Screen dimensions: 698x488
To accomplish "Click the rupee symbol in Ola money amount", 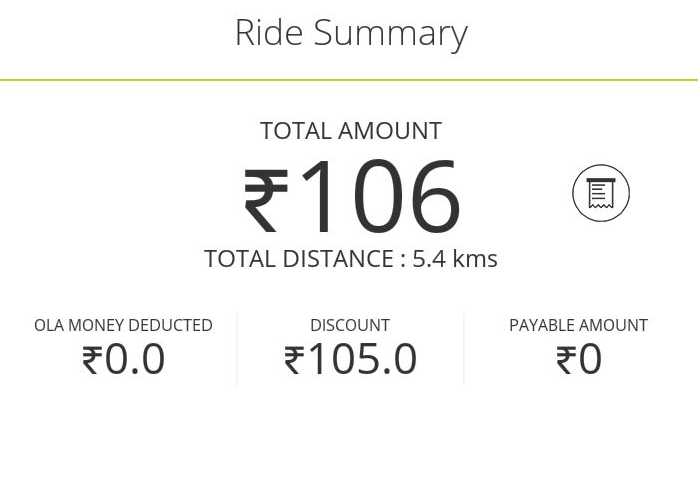I will click(93, 360).
